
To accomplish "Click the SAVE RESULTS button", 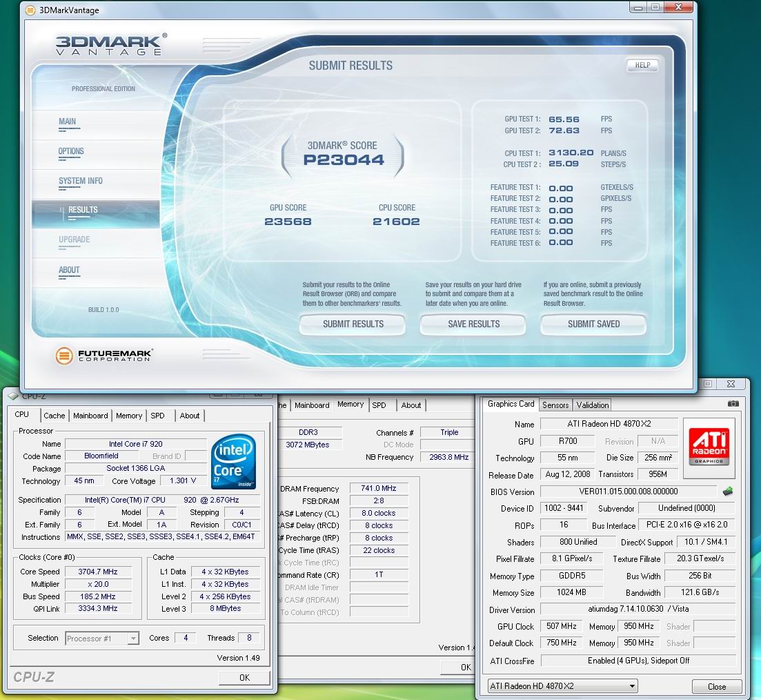I will [x=473, y=324].
